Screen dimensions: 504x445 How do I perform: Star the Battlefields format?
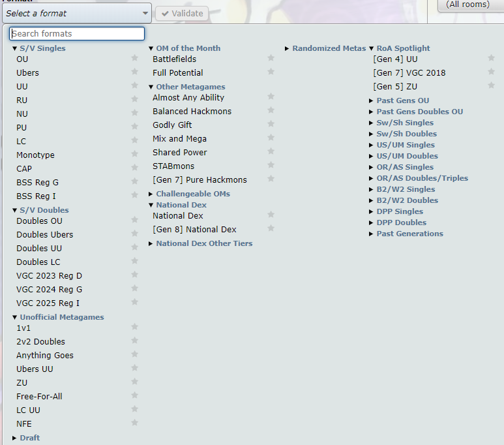point(271,58)
